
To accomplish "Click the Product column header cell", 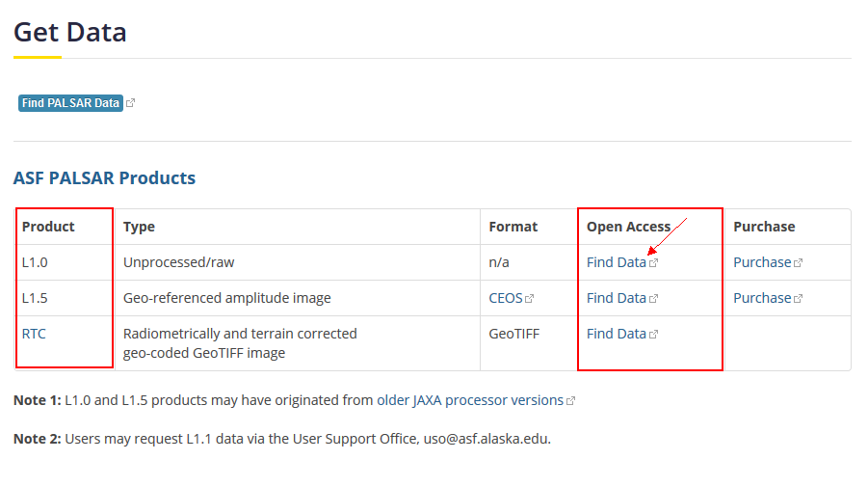I will click(48, 227).
